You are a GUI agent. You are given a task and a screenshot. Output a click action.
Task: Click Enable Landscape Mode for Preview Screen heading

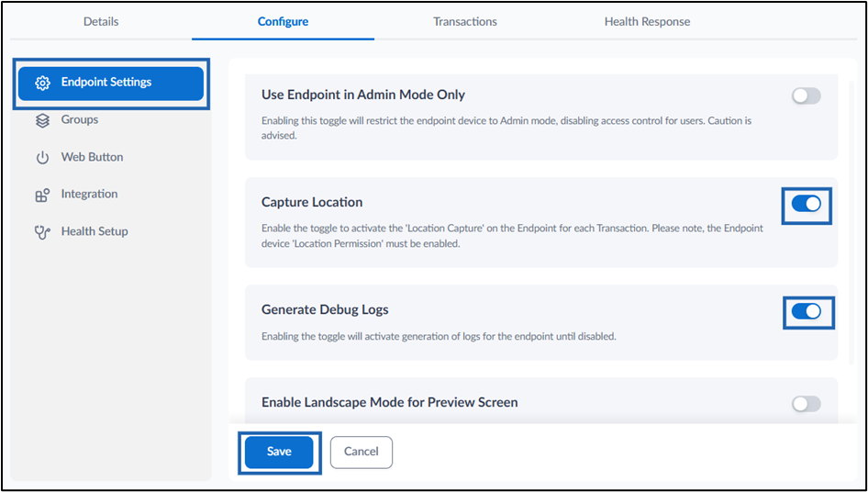pos(390,402)
